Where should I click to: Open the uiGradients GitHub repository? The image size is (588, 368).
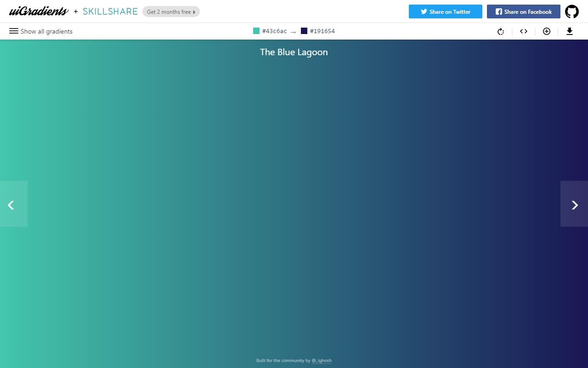(x=571, y=11)
